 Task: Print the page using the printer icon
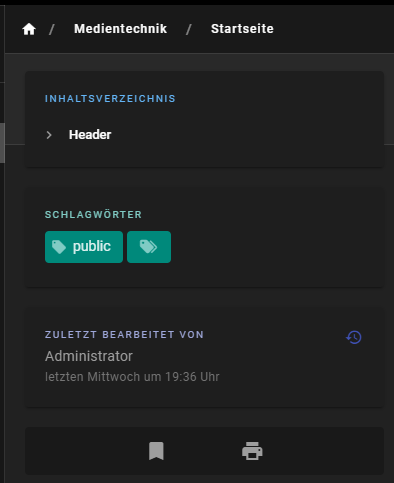[252, 451]
